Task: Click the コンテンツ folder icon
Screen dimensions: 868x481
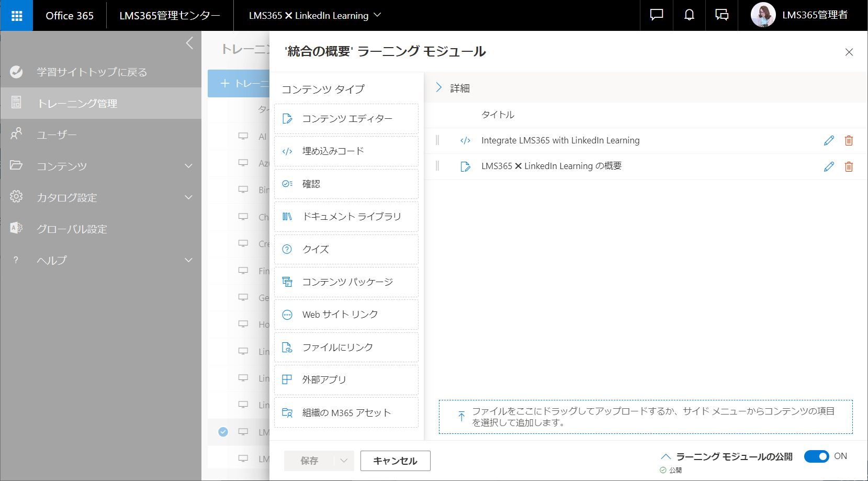Action: pyautogui.click(x=16, y=165)
